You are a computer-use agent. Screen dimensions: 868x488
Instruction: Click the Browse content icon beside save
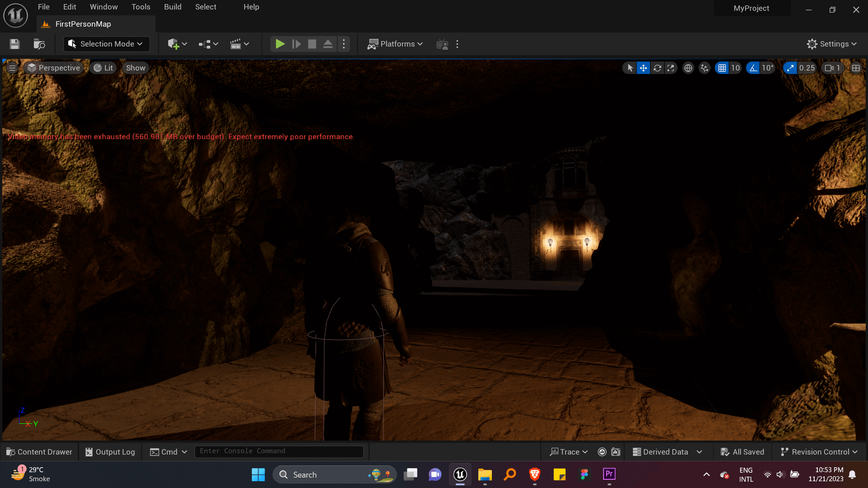tap(39, 44)
